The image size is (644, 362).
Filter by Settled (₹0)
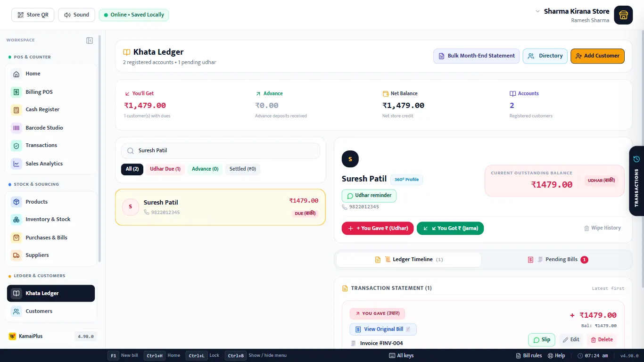243,169
